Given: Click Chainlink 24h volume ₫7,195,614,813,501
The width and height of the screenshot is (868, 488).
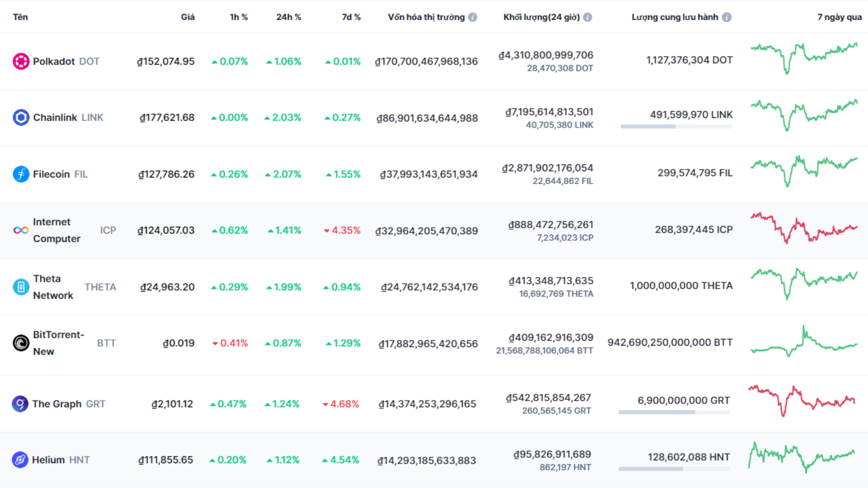Looking at the screenshot, I should click(x=549, y=112).
